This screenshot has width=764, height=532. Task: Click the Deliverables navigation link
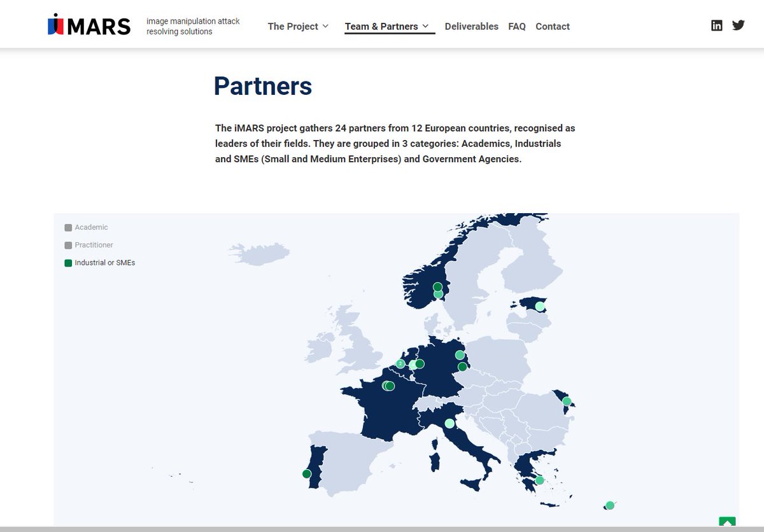[x=471, y=26]
